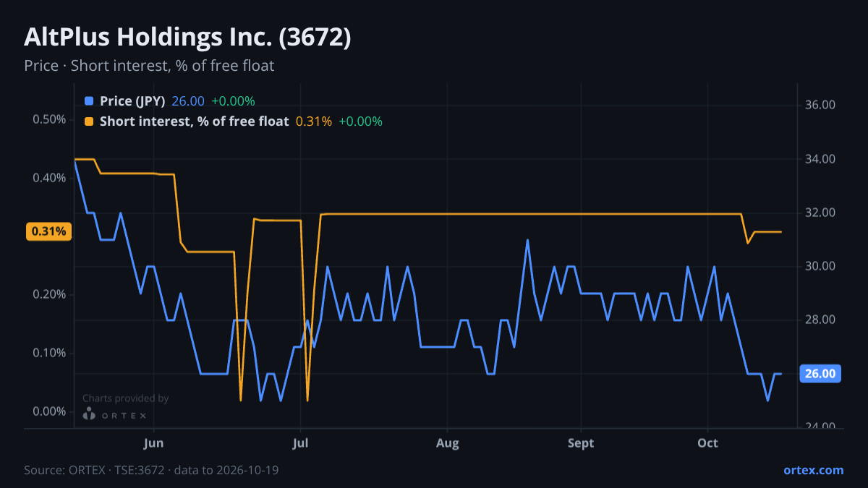Click the Jun x-axis label
This screenshot has width=868, height=488.
coord(153,442)
